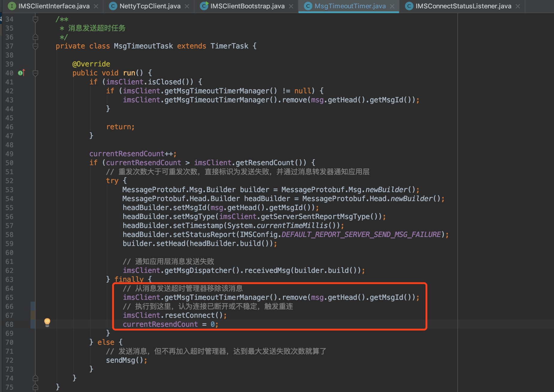This screenshot has height=392, width=554.
Task: Collapse the run method via fold arrow at line 40
Action: [35, 73]
